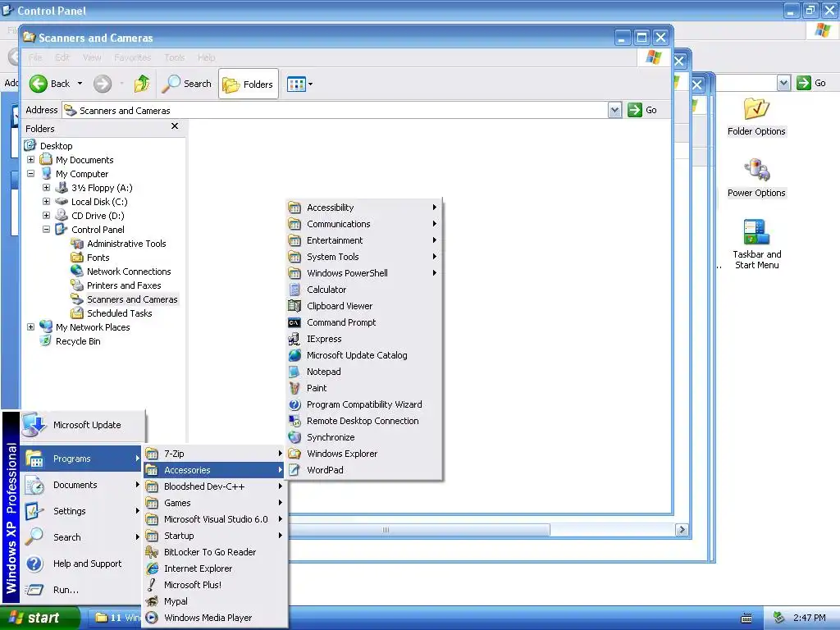Expand the My Network Places node
This screenshot has height=630, width=840.
click(30, 326)
